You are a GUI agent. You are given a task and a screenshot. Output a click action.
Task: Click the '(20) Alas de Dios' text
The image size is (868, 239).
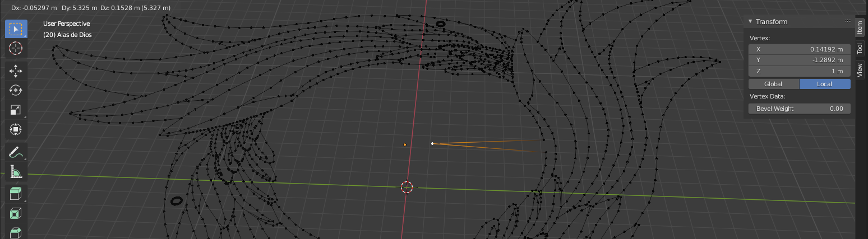(x=67, y=35)
